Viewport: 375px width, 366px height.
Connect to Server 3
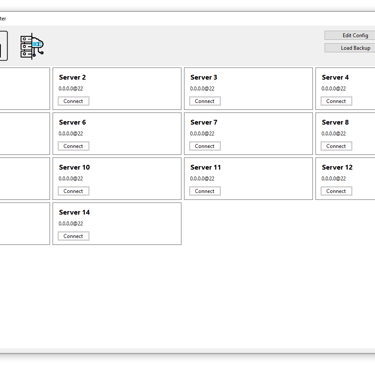point(205,101)
